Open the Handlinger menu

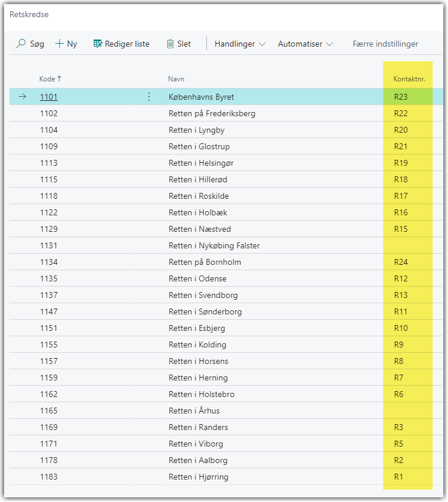(x=240, y=44)
